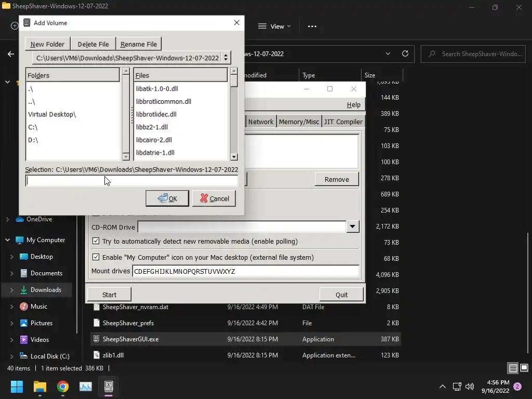Open the Virtual Desktop\ folder entry
Image resolution: width=532 pixels, height=399 pixels.
(x=52, y=114)
